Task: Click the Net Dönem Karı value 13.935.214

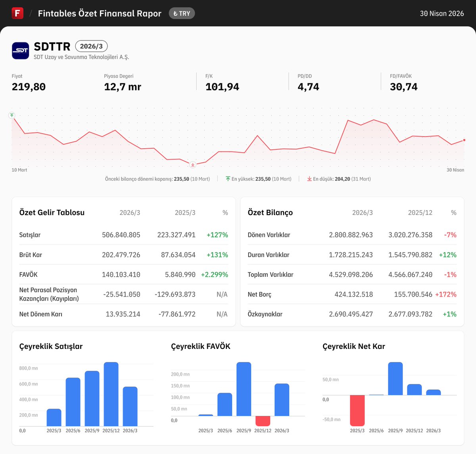Action: (123, 314)
